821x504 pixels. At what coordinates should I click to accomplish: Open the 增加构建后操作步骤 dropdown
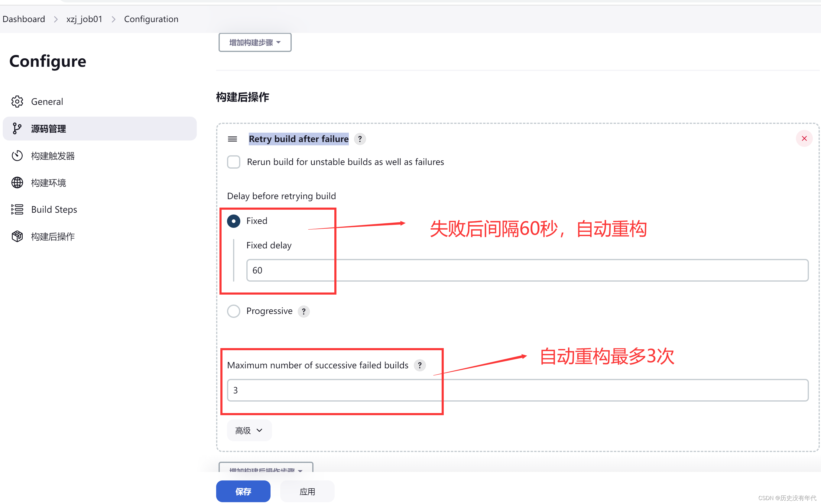(x=266, y=468)
